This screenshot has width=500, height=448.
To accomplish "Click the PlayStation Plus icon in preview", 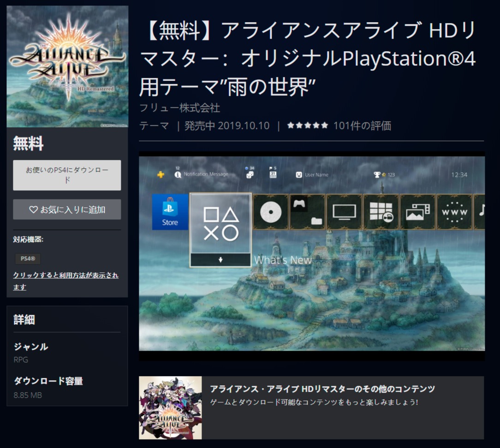I will tap(161, 174).
